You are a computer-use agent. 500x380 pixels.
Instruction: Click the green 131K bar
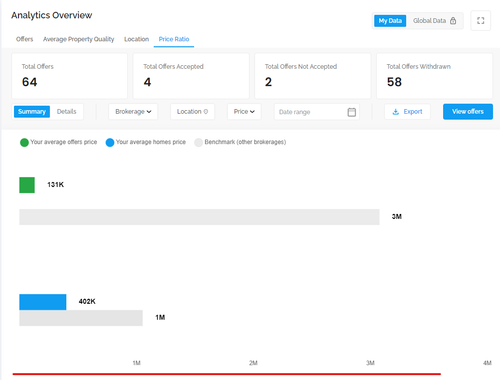coord(27,185)
